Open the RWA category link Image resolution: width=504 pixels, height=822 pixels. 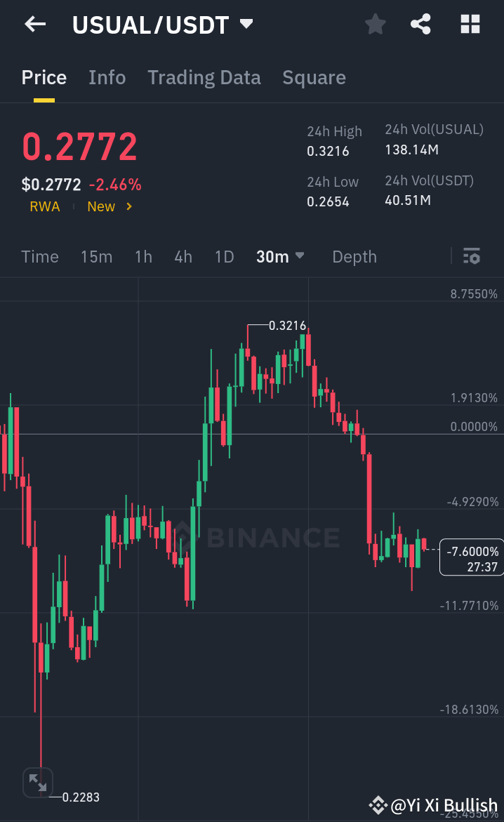click(x=44, y=206)
